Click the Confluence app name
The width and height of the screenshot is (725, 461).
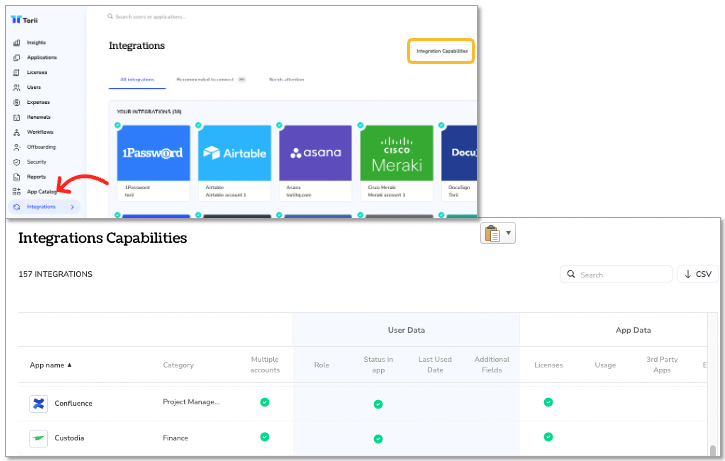point(73,403)
